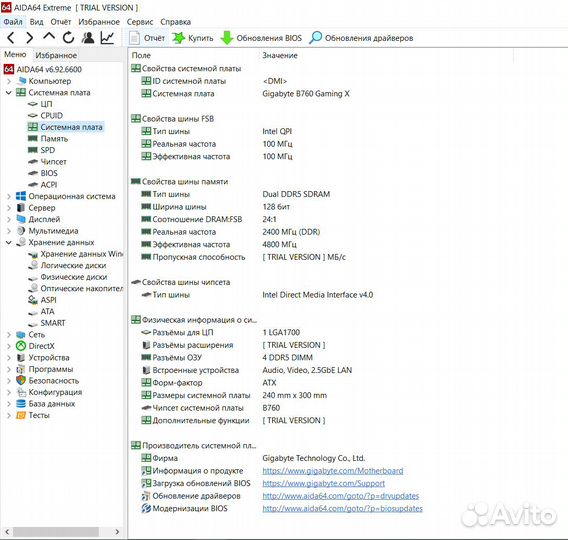The height and width of the screenshot is (540, 568).
Task: Click the Back navigation arrow
Action: point(11,38)
